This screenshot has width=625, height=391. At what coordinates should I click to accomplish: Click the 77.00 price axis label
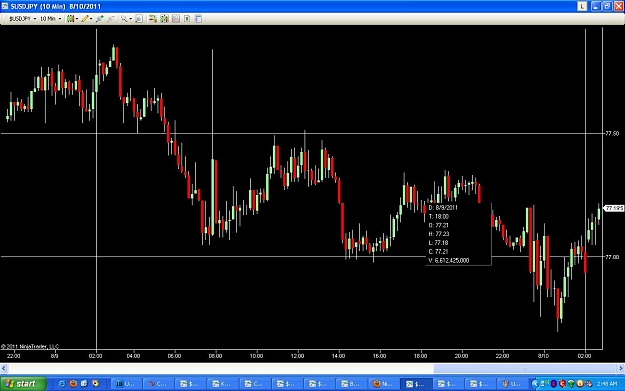pos(612,257)
